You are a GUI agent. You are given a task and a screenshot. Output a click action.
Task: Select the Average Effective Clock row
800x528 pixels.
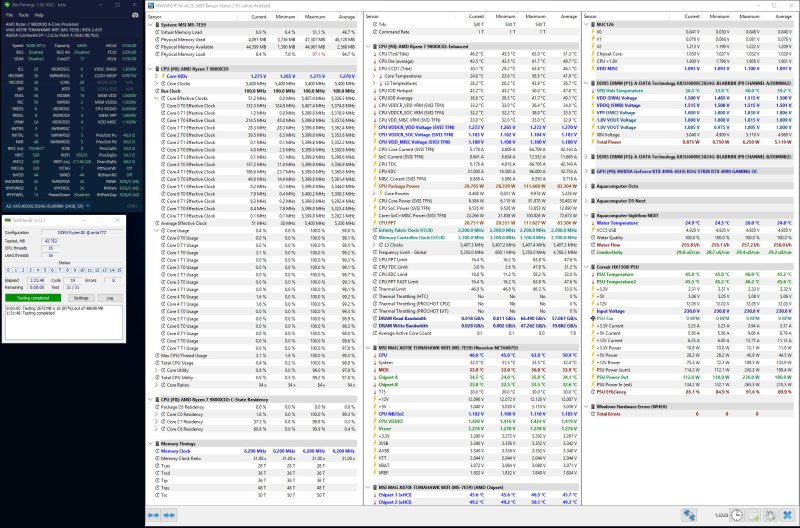255,223
